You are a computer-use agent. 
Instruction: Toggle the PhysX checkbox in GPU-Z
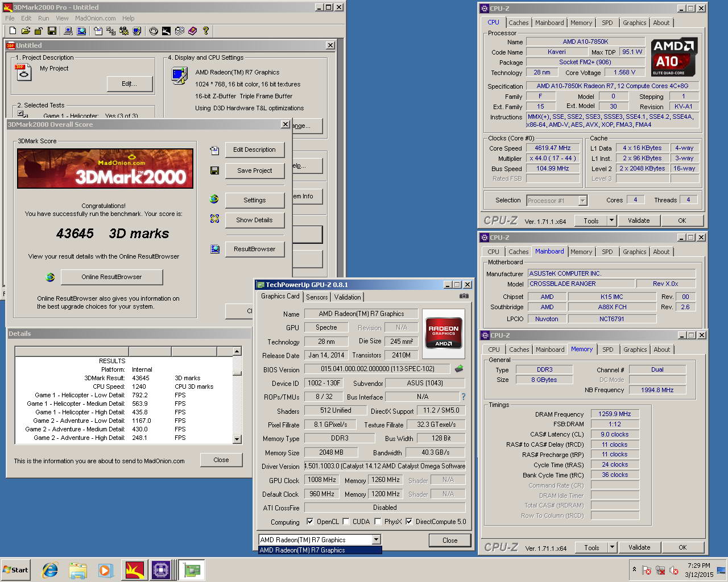click(378, 521)
